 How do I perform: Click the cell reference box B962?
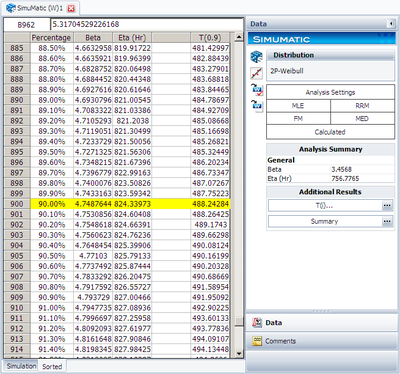pos(26,25)
